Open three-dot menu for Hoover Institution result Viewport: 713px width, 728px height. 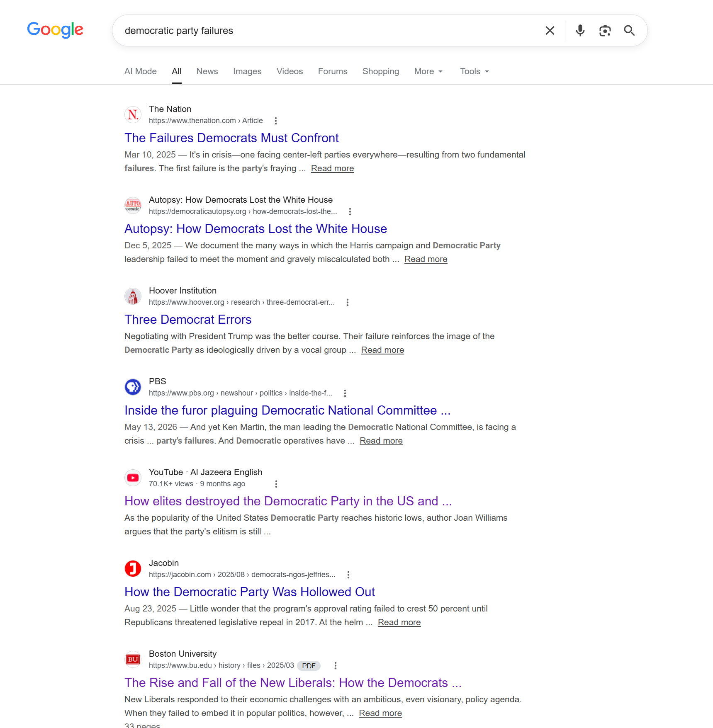tap(348, 302)
